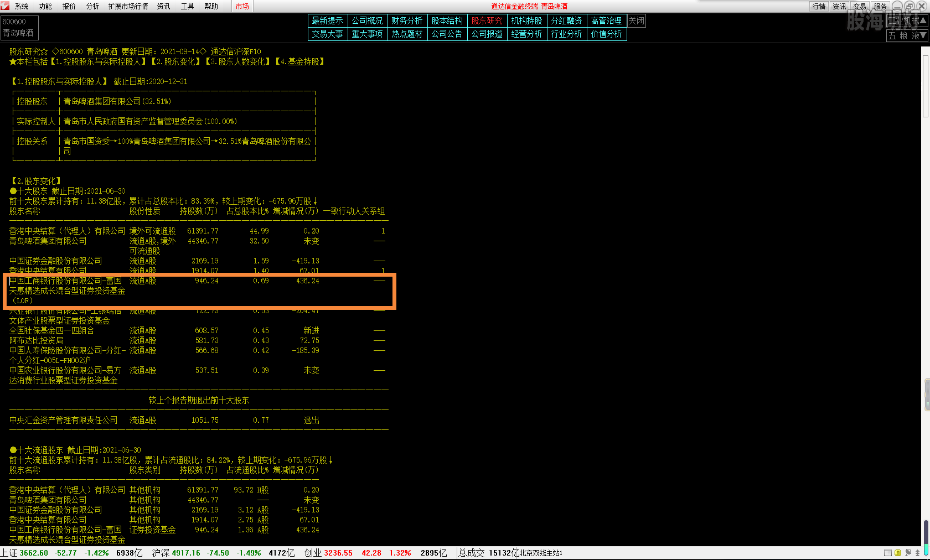Jump to section 【2.股东变化】 link

click(x=175, y=61)
